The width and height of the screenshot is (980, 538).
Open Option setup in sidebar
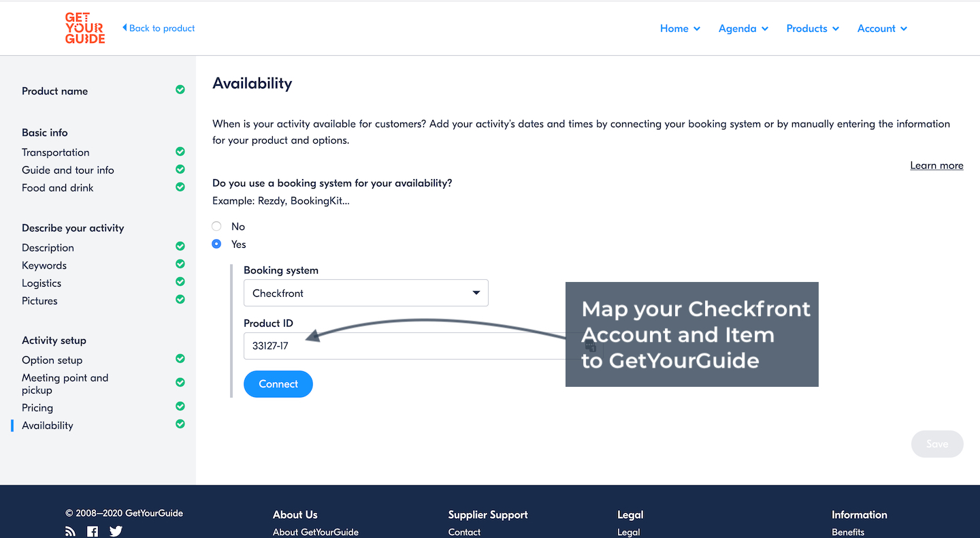(x=52, y=360)
